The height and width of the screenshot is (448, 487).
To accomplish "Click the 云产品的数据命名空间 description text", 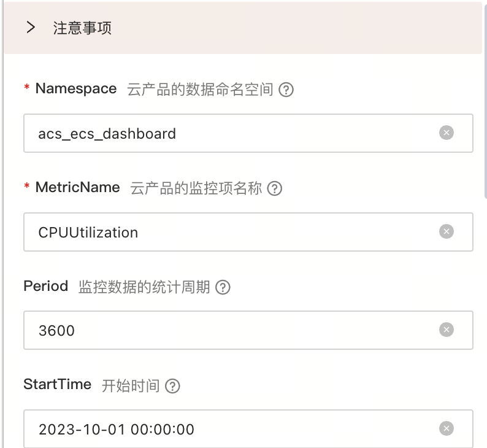I will (x=199, y=90).
